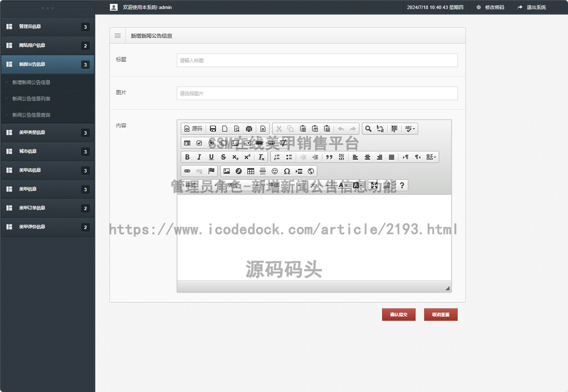Toggle Block Quote formatting

(329, 157)
